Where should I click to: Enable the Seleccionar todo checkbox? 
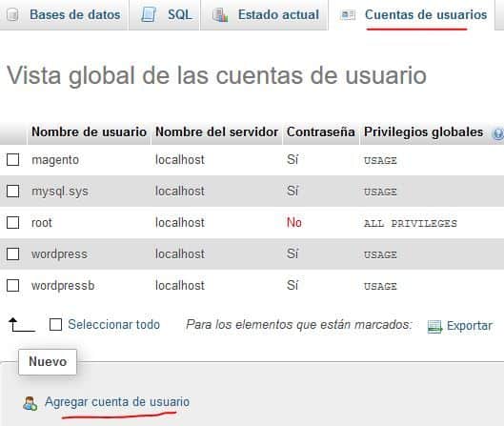point(55,324)
